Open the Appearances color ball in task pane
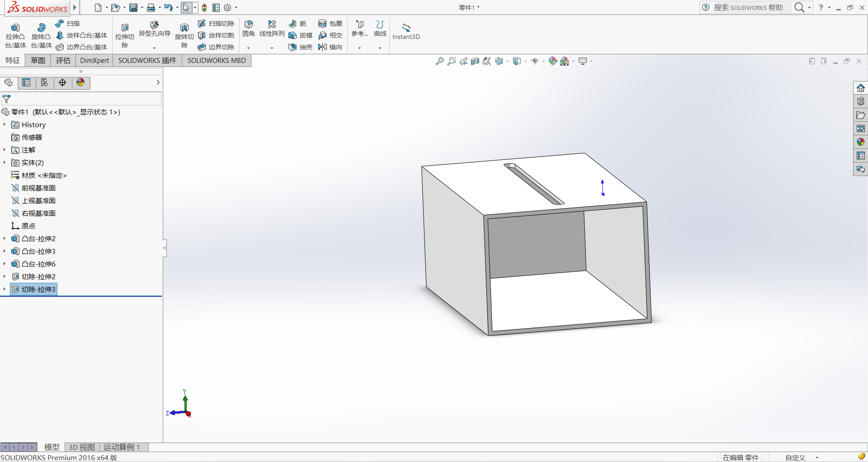The height and width of the screenshot is (462, 868). (x=860, y=142)
